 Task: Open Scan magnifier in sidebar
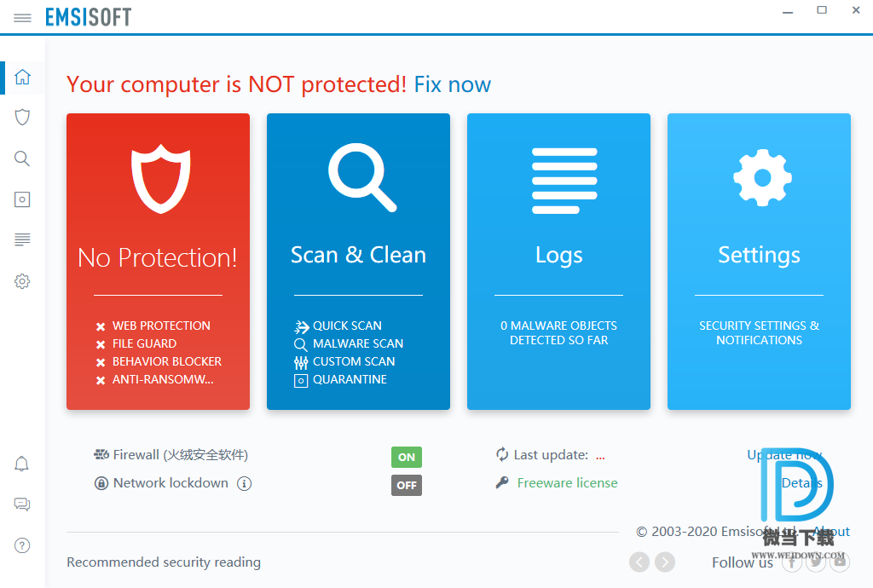tap(22, 159)
